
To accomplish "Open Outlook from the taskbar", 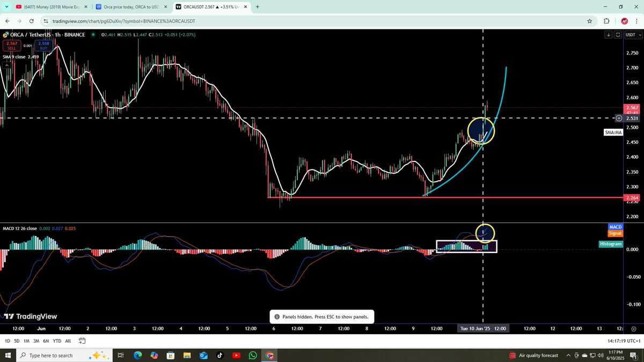I will click(204, 355).
